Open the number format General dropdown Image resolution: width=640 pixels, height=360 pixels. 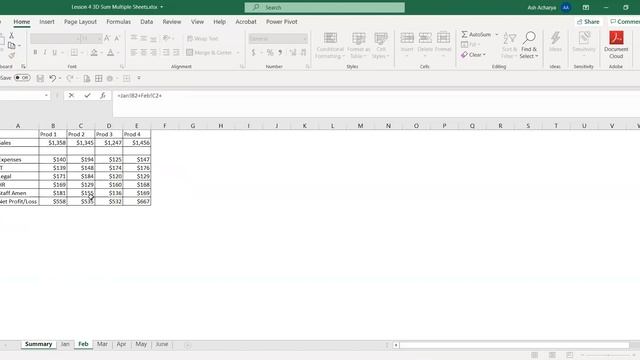coord(278,38)
